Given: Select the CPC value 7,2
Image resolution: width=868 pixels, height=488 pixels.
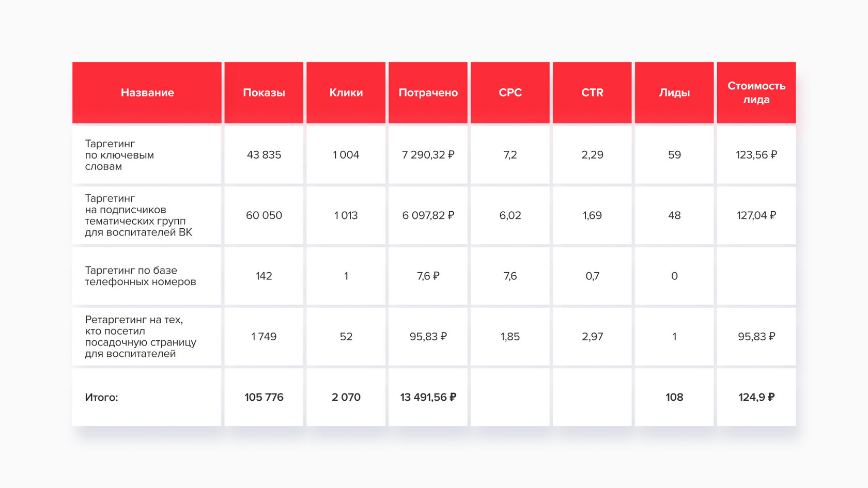Looking at the screenshot, I should click(x=510, y=155).
